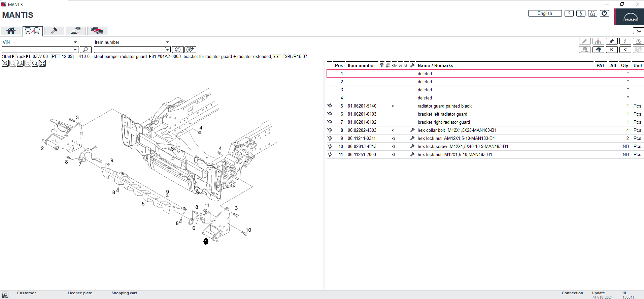Viewport: 644px width, 299px height.
Task: Click the binoculars search icon
Action: (x=598, y=50)
